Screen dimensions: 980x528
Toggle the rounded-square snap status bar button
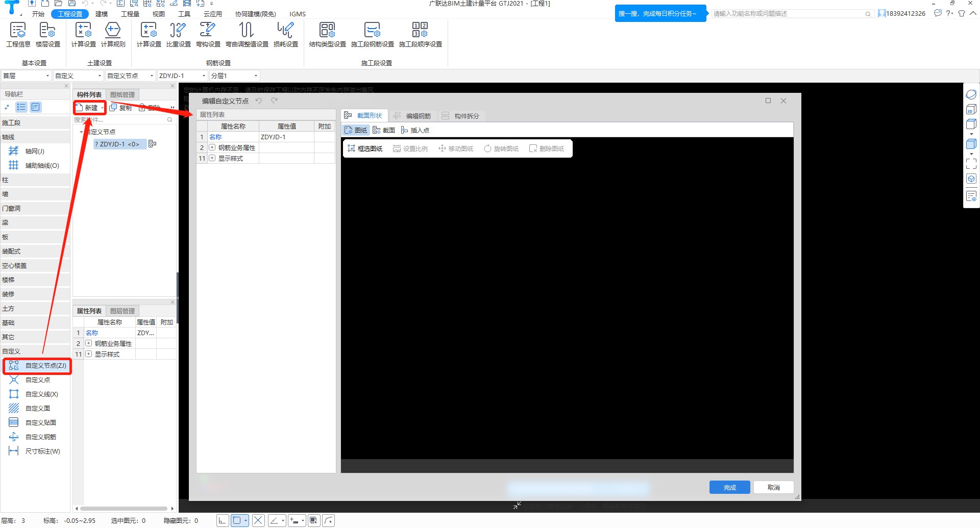237,520
